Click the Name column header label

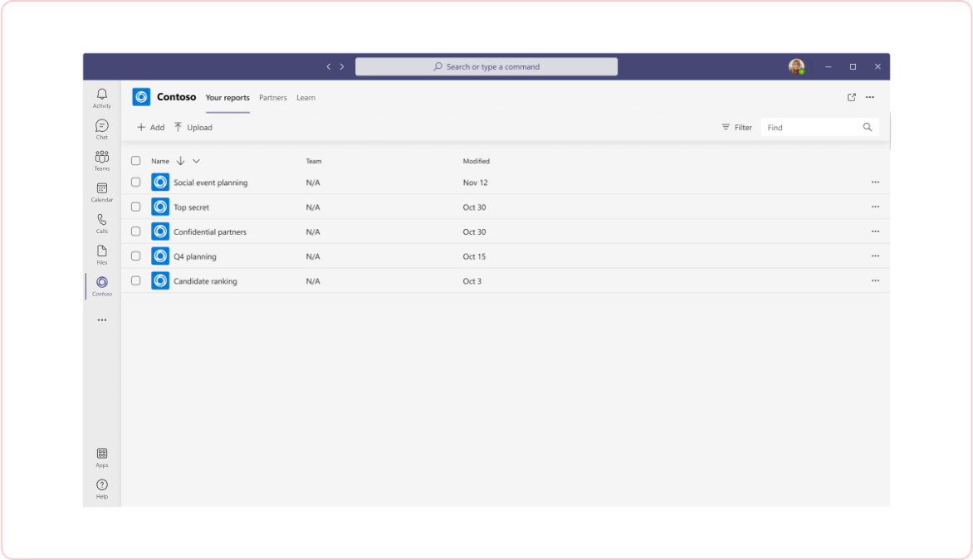pyautogui.click(x=160, y=161)
